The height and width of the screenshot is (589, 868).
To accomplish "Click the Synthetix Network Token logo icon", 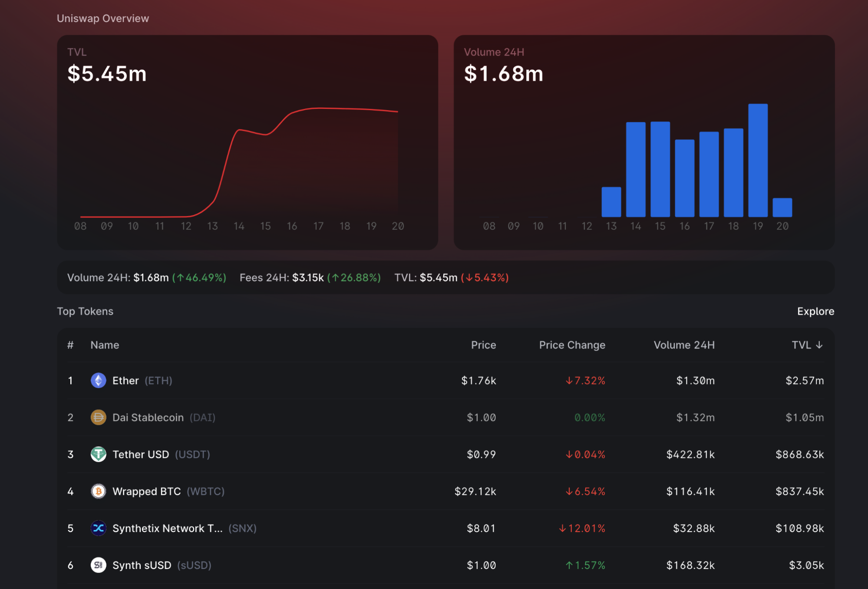I will click(99, 528).
